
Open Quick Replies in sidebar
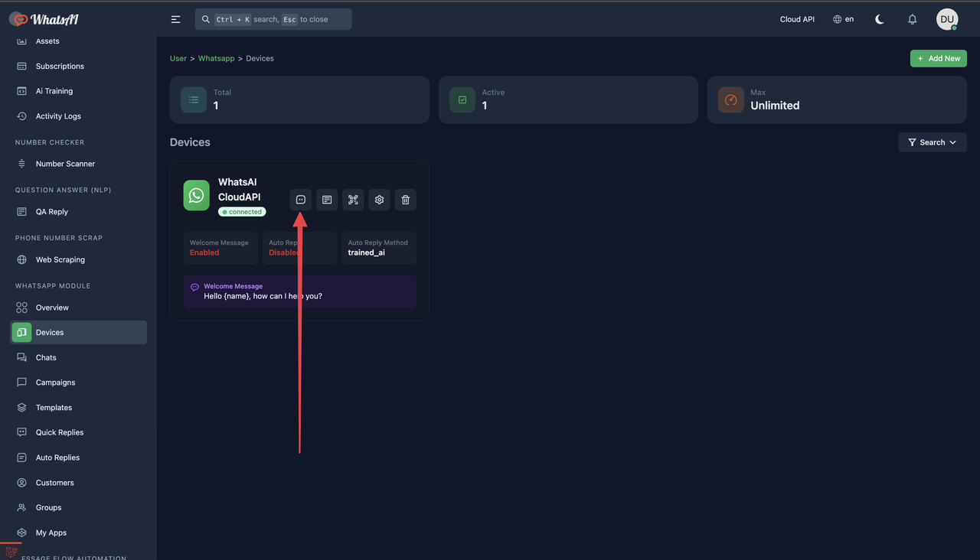78,432
